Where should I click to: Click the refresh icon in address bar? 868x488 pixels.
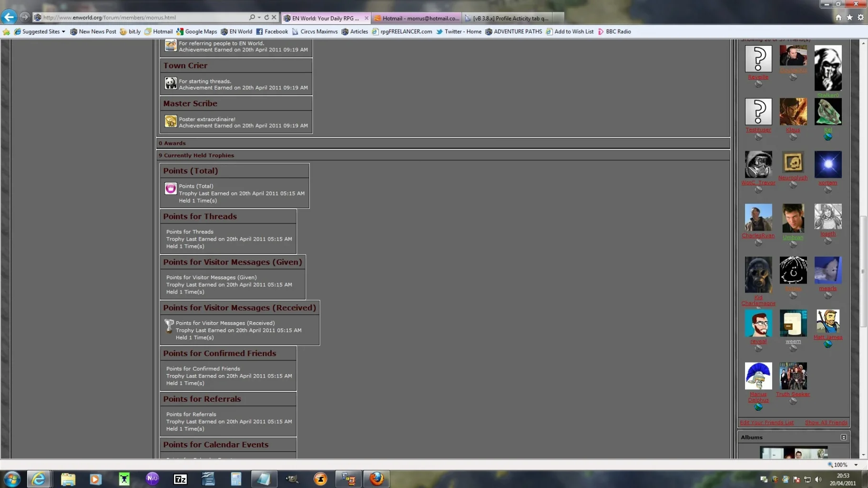(x=266, y=17)
